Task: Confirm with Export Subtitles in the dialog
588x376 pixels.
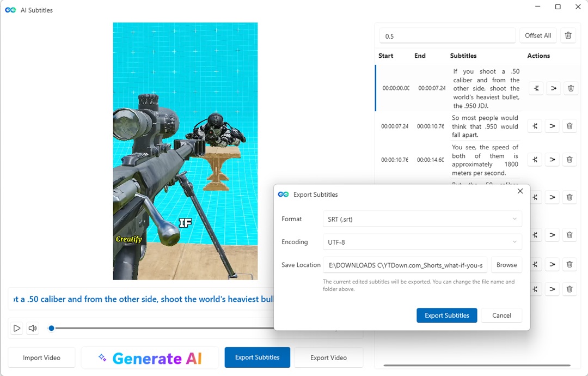Action: point(446,315)
